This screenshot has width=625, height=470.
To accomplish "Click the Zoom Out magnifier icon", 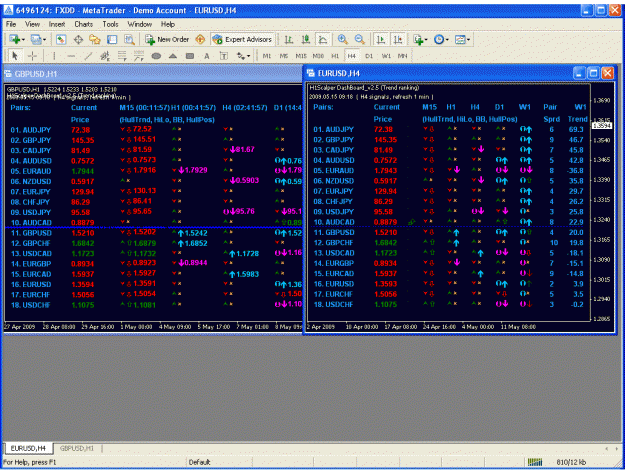I will pos(360,39).
